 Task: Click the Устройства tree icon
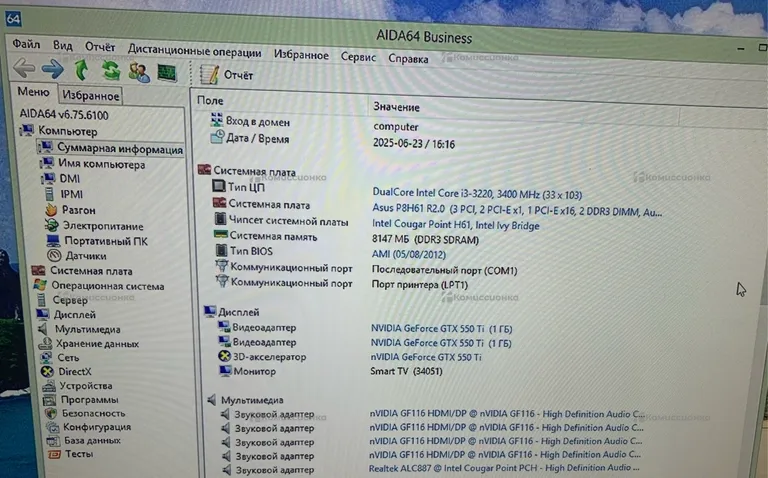coord(48,385)
